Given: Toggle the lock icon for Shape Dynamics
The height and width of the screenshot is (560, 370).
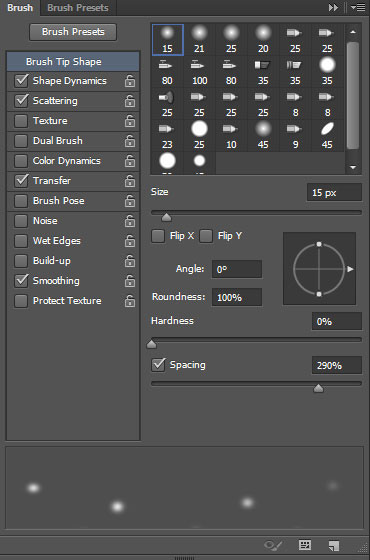Looking at the screenshot, I should (x=130, y=81).
